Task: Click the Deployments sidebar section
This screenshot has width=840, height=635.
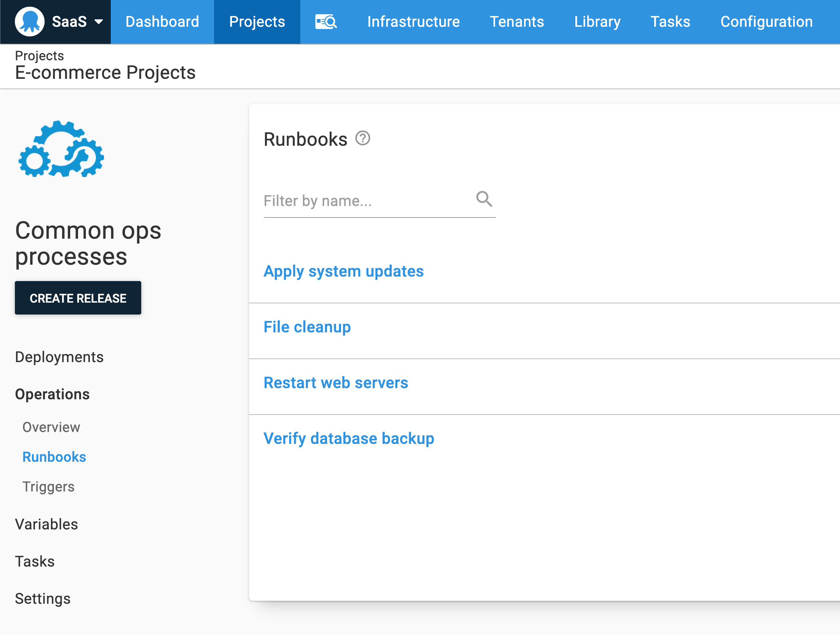Action: click(59, 357)
